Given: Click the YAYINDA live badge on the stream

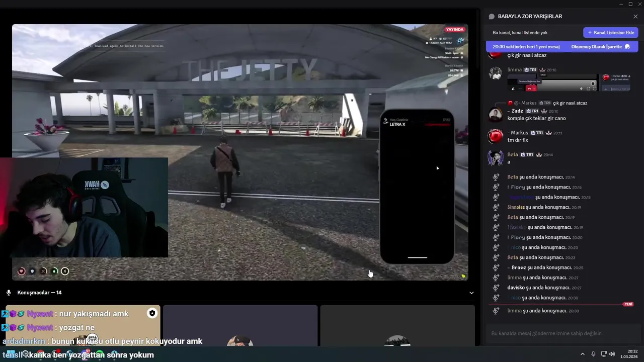Looking at the screenshot, I should [x=454, y=30].
